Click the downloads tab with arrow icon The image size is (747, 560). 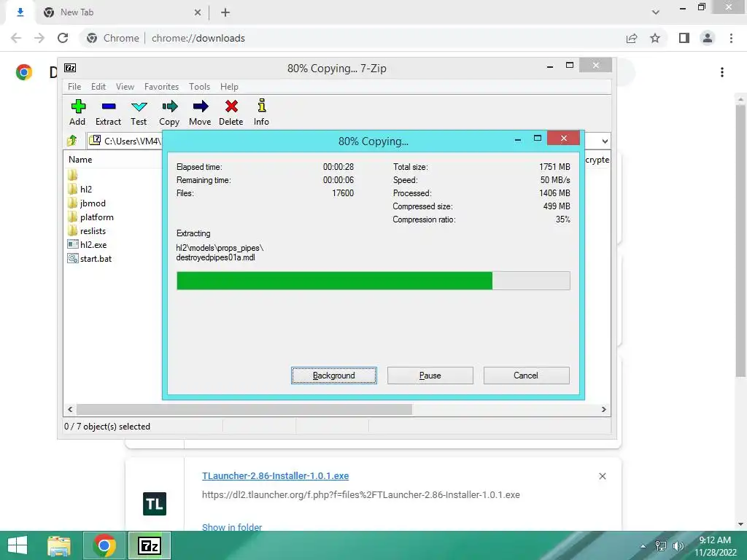(x=20, y=12)
